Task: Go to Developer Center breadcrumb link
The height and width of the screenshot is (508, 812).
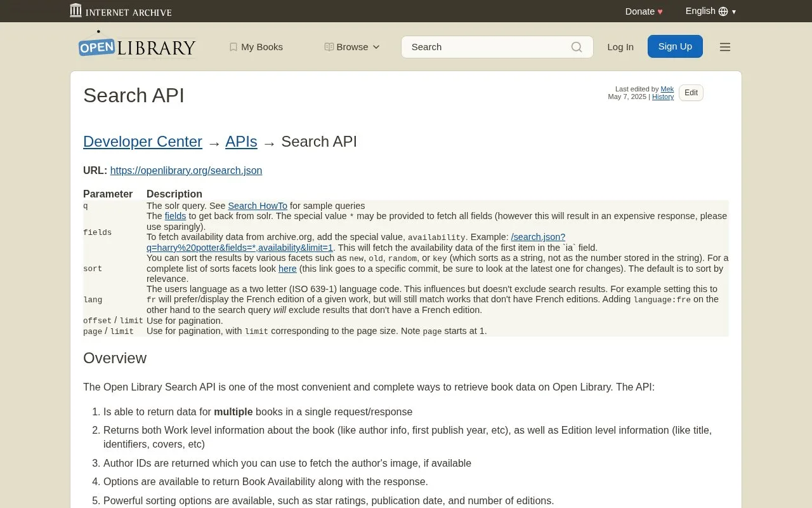Action: (143, 142)
